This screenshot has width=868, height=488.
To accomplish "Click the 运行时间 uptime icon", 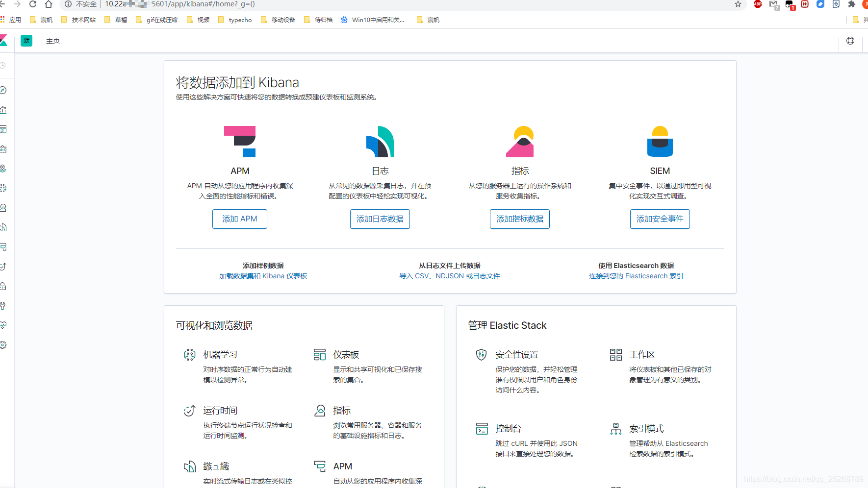I will pos(190,411).
